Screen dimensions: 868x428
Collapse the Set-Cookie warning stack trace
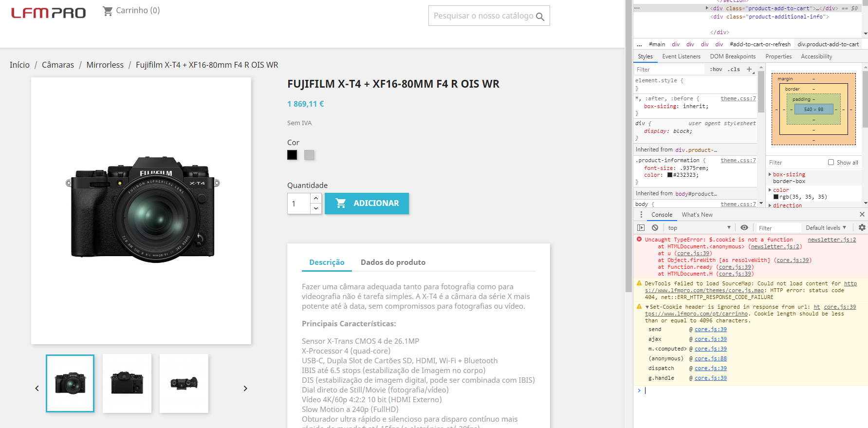pyautogui.click(x=647, y=307)
